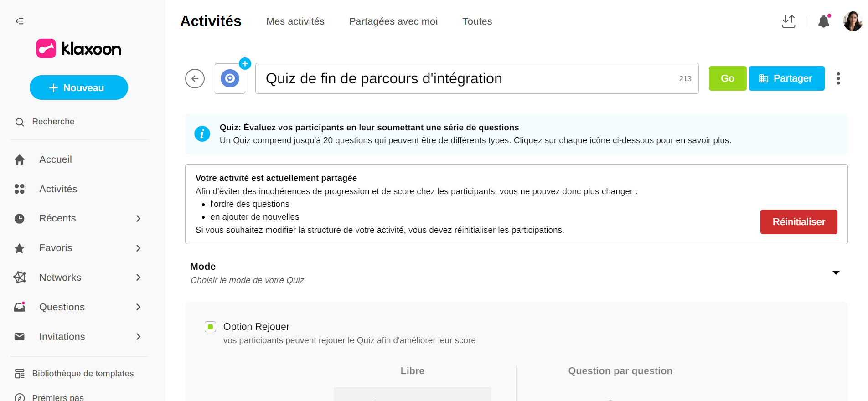Open the notifications bell
Viewport: 868px width, 401px height.
tap(823, 21)
